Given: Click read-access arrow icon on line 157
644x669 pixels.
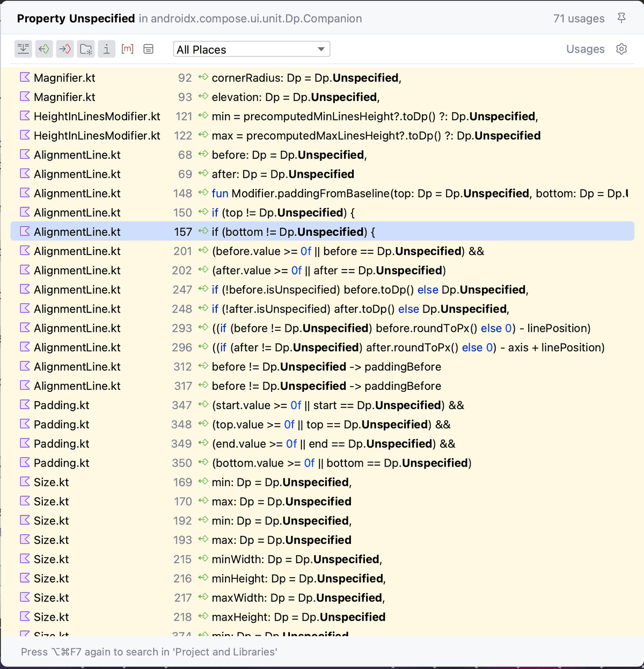Looking at the screenshot, I should click(203, 231).
